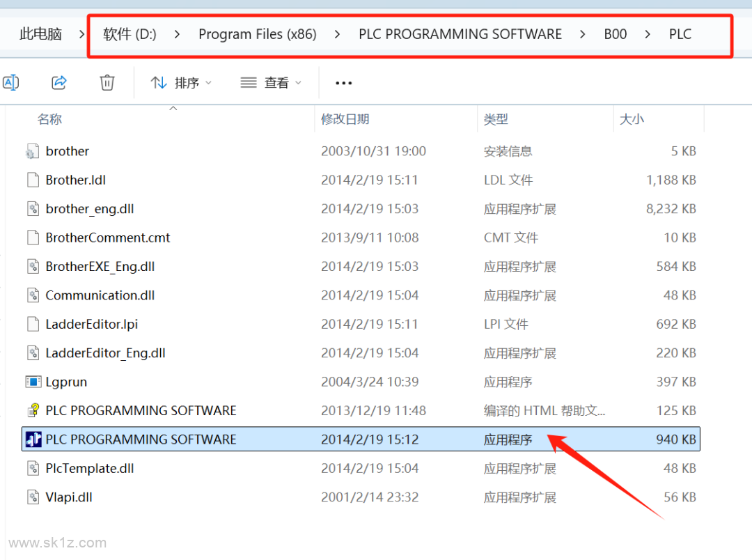Screen dimensions: 752x560
Task: Click the file name Lgprun
Action: pyautogui.click(x=66, y=382)
